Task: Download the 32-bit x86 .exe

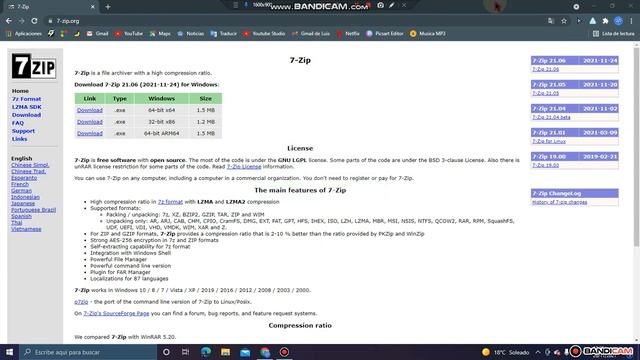Action: click(x=90, y=122)
